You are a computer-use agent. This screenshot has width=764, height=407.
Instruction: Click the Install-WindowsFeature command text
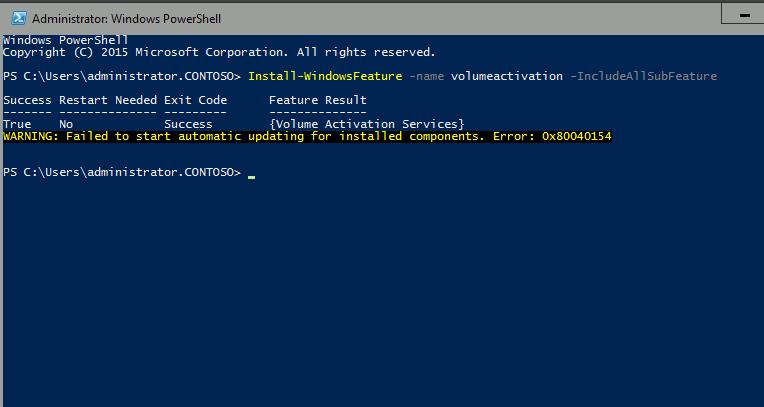[326, 76]
